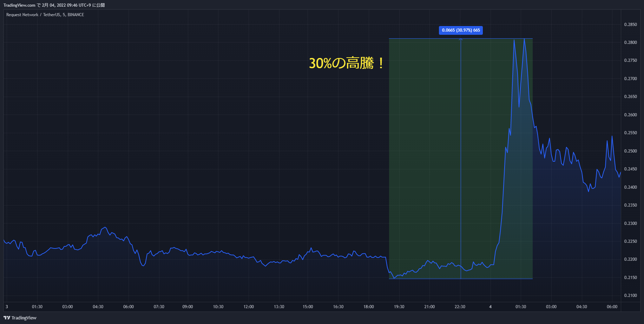644x324 pixels.
Task: Click the date label 3 on the time axis
Action: tap(7, 307)
